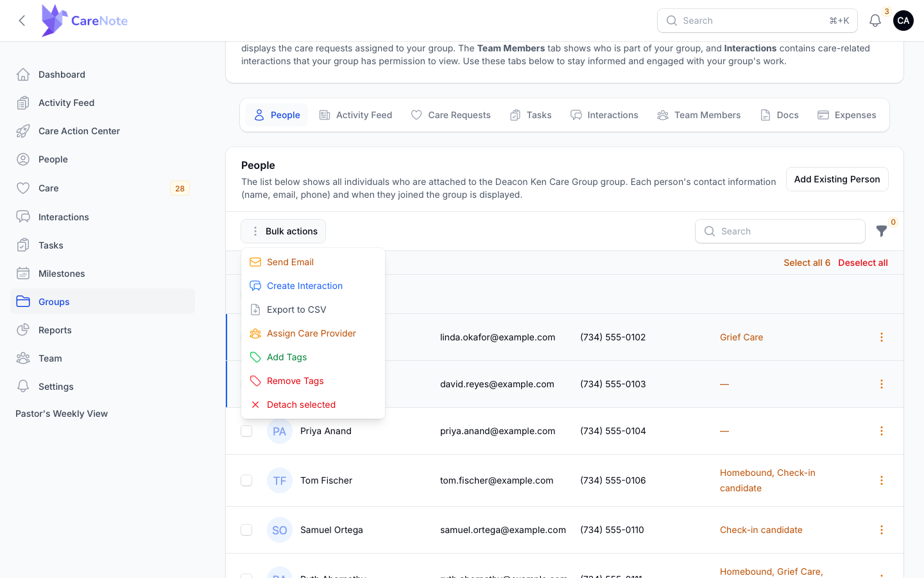
Task: Choose Detach selected menu entry
Action: 313,405
